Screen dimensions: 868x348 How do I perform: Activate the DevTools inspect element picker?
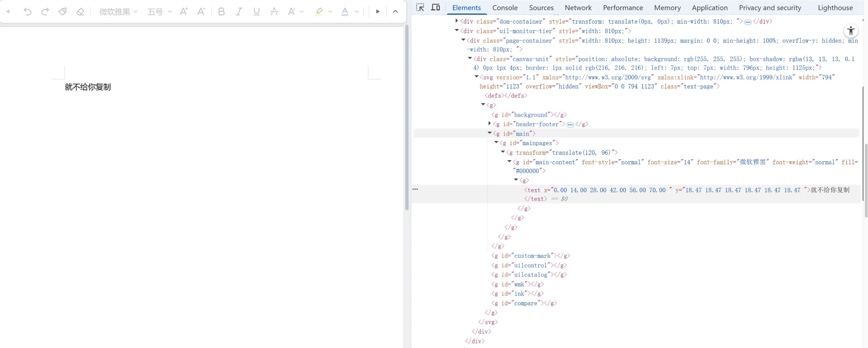coord(420,8)
